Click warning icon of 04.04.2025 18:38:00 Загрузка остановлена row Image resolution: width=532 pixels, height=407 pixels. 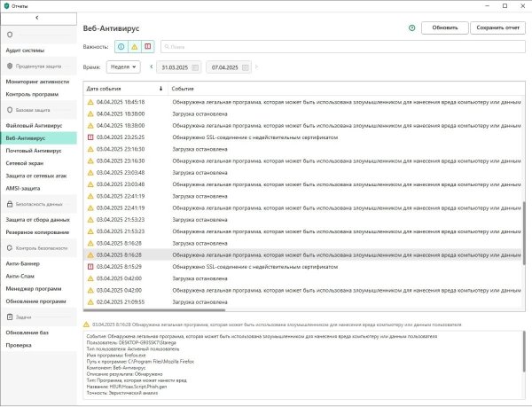click(90, 113)
